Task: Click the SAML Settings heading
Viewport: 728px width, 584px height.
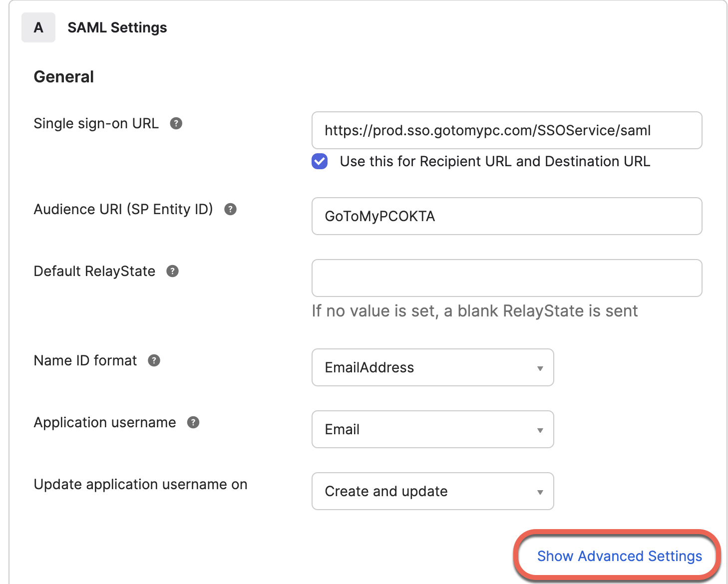Action: (117, 27)
